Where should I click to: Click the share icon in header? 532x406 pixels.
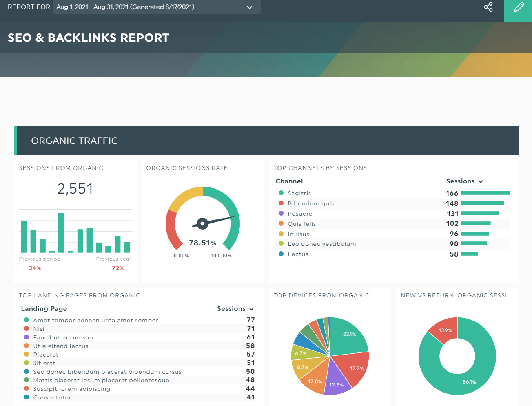tap(488, 7)
